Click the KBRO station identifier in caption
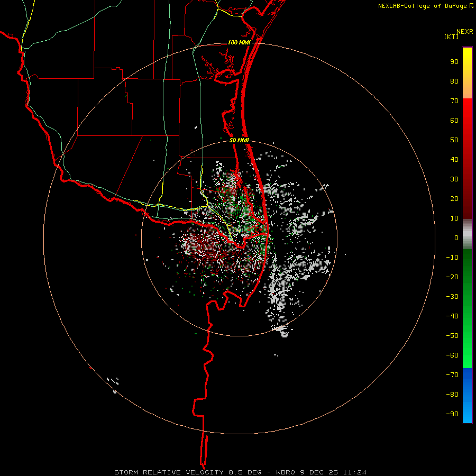Image resolution: width=476 pixels, height=476 pixels. click(x=286, y=472)
